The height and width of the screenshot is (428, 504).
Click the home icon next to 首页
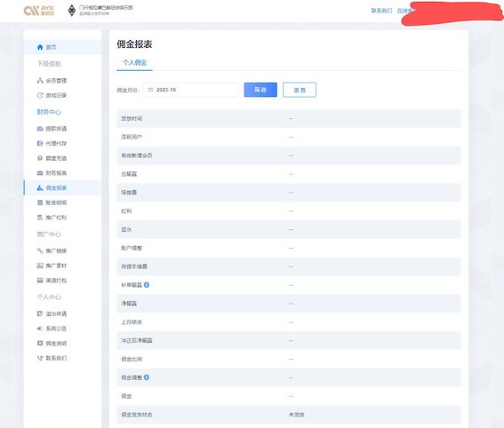point(40,47)
